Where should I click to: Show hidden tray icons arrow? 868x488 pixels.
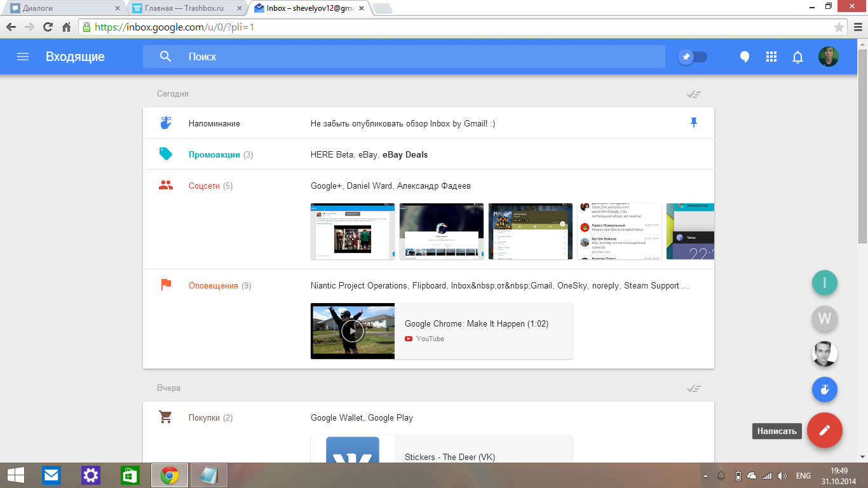pyautogui.click(x=705, y=476)
